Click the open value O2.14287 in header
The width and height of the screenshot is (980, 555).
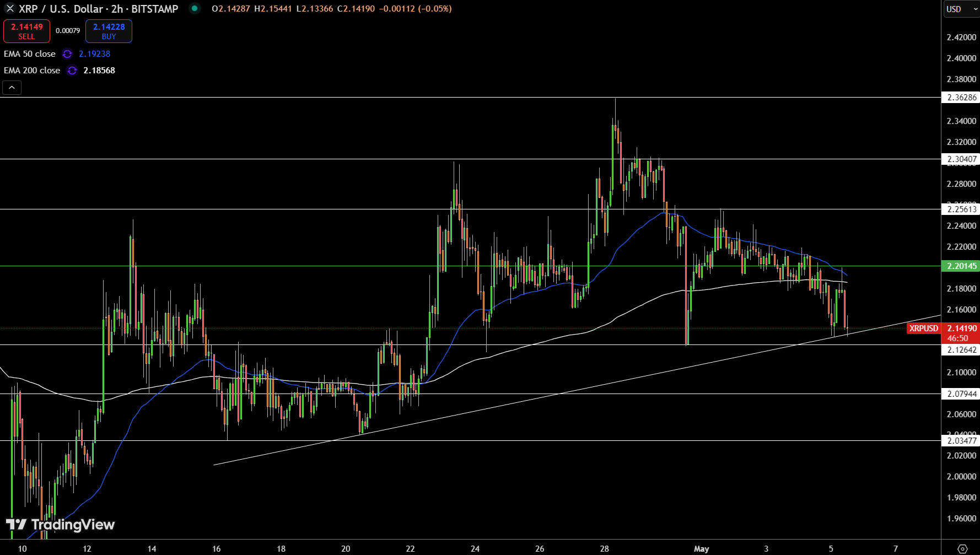(x=230, y=9)
